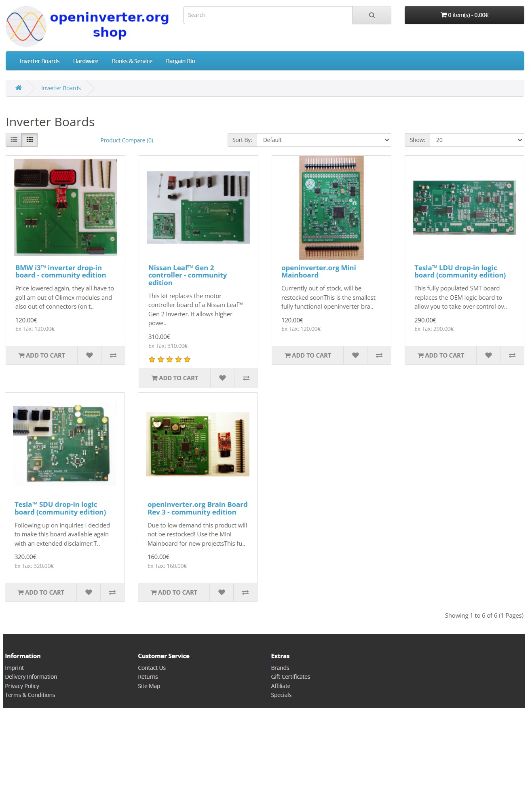Open the Affiliate footer link
This screenshot has height=809, width=532.
tap(281, 686)
